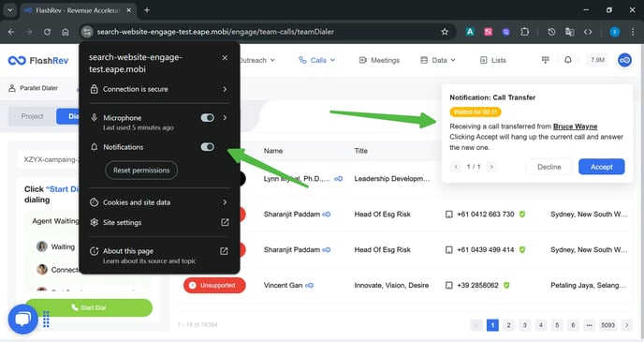Screen dimensions: 644x342
Task: Open Chrome three-dot menu
Action: pos(633,32)
